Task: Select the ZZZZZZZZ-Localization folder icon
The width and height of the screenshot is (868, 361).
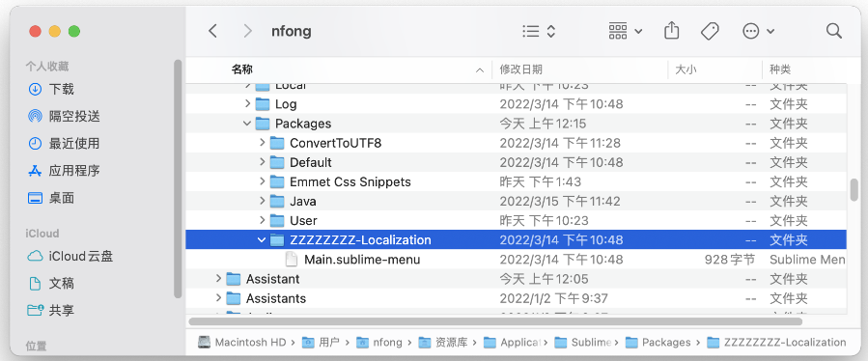Action: pyautogui.click(x=277, y=239)
